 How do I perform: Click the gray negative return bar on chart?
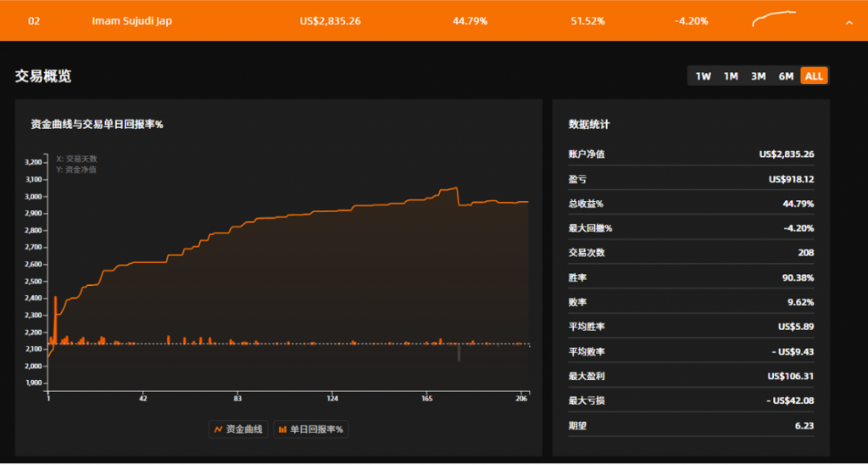[459, 352]
